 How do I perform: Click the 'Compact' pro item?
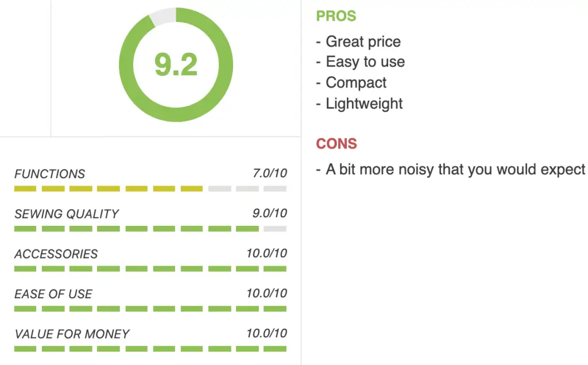coord(351,83)
